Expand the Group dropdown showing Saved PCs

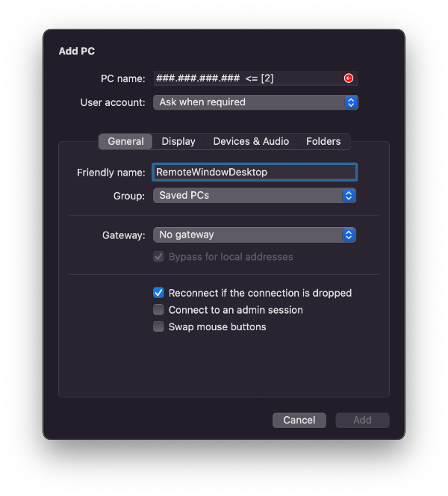tap(254, 196)
